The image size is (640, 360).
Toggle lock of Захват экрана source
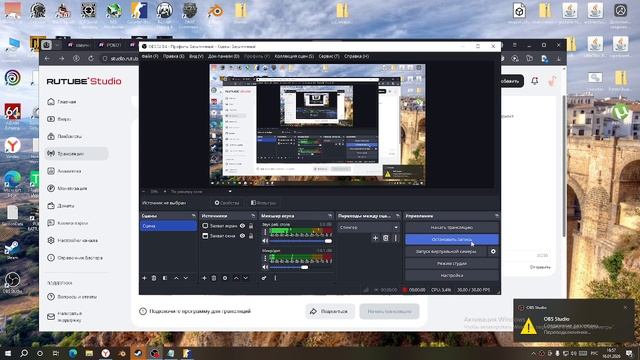coord(251,226)
